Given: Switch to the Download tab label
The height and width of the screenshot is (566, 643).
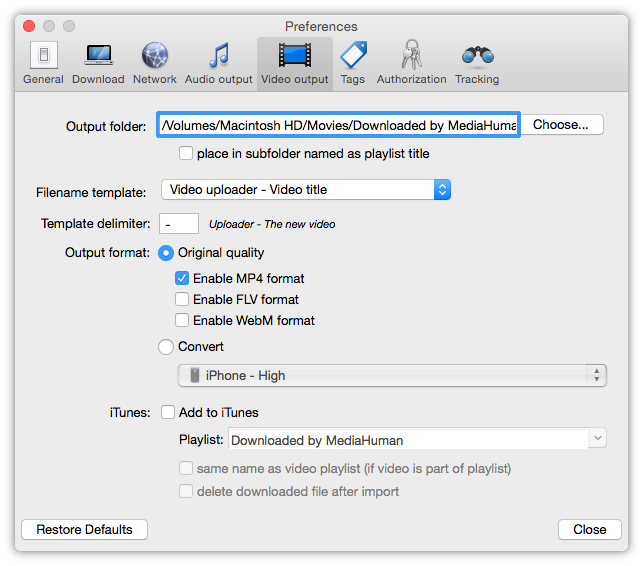Looking at the screenshot, I should tap(98, 79).
